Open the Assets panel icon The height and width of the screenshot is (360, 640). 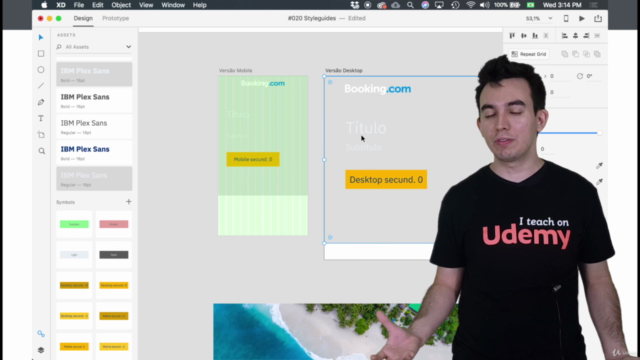tap(41, 333)
